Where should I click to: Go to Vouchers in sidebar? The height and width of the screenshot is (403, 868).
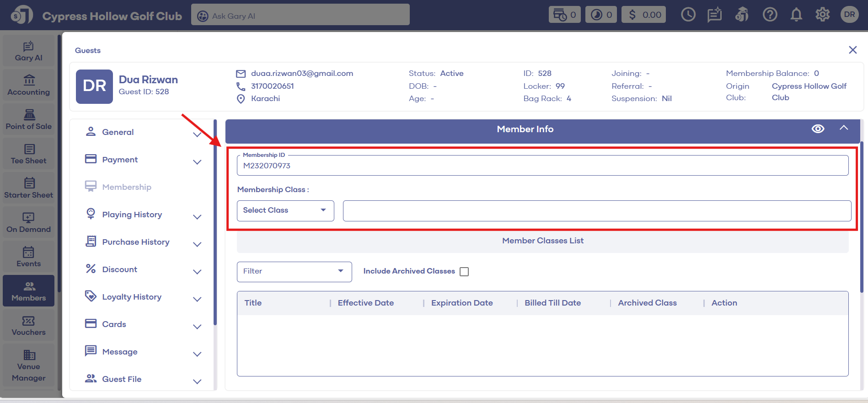coord(29,326)
